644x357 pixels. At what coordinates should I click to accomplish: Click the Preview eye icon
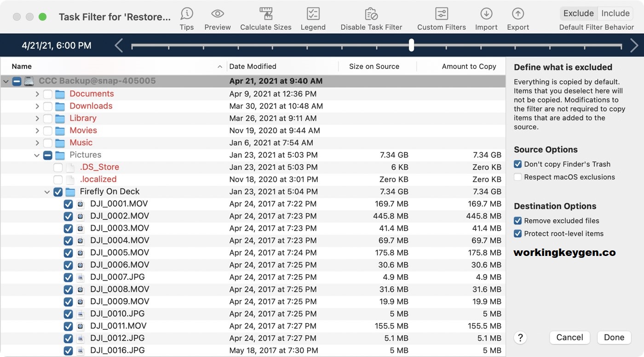click(218, 13)
